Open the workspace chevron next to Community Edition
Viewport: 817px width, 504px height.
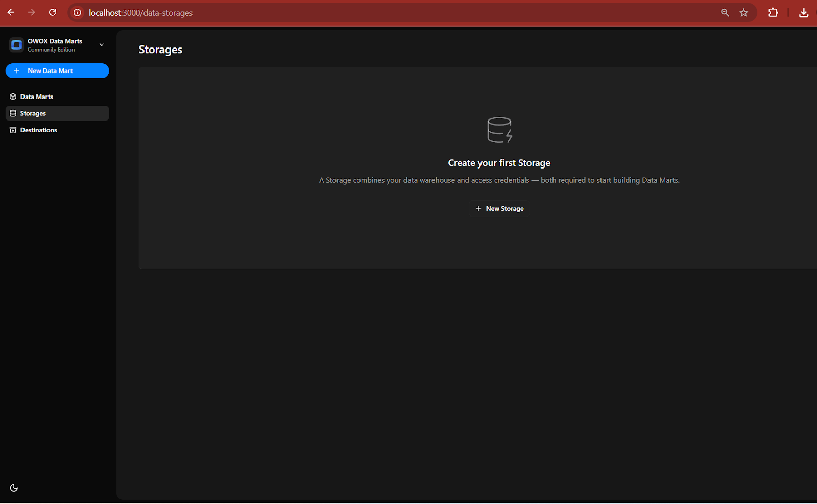[x=101, y=45]
